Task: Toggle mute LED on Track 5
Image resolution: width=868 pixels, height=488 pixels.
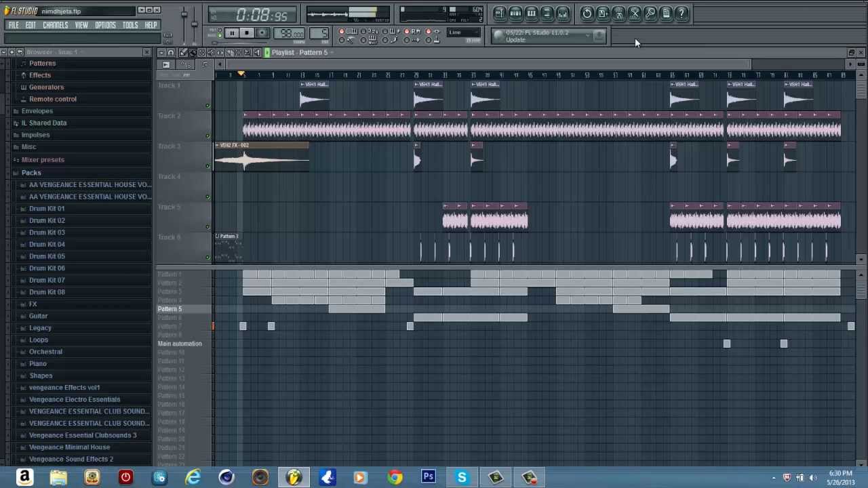Action: tap(208, 227)
